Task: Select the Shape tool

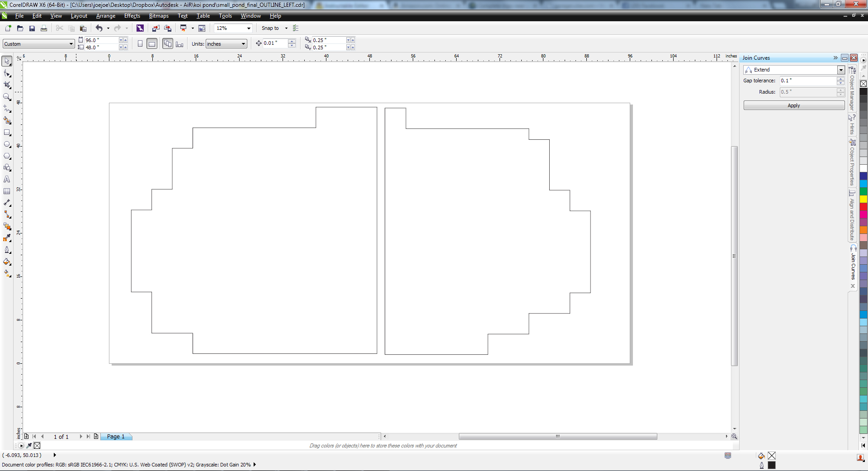Action: pyautogui.click(x=7, y=73)
